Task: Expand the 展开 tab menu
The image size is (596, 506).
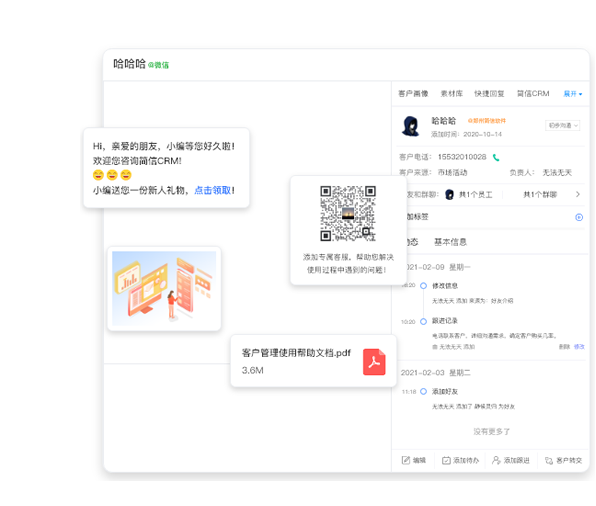Action: tap(572, 94)
